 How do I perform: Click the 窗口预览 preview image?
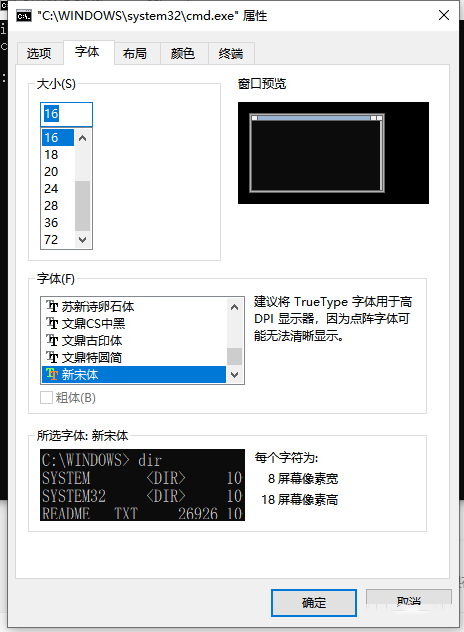pyautogui.click(x=333, y=153)
